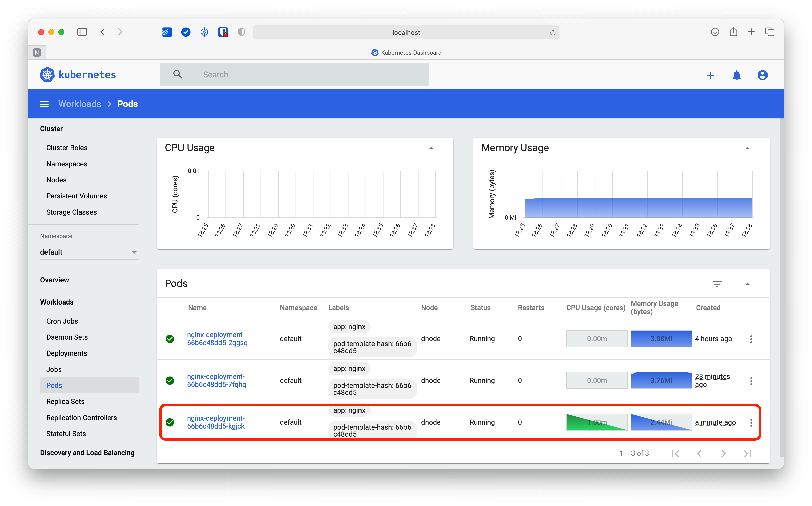Viewport: 812px width, 506px height.
Task: Collapse the Pods card
Action: click(747, 284)
